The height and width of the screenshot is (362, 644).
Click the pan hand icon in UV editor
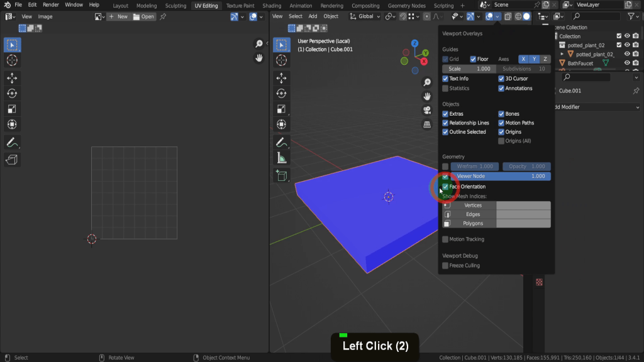coord(258,58)
